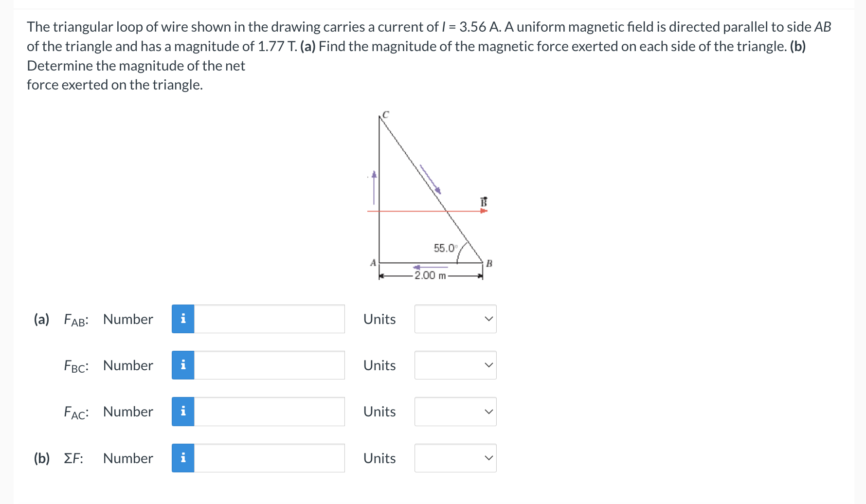Focus the ΣF net force input field

(270, 458)
